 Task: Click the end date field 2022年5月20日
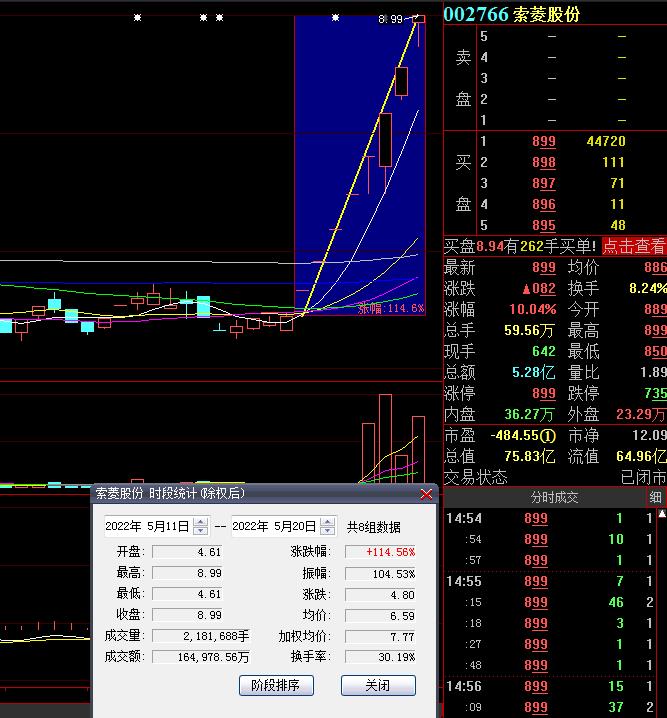(273, 526)
